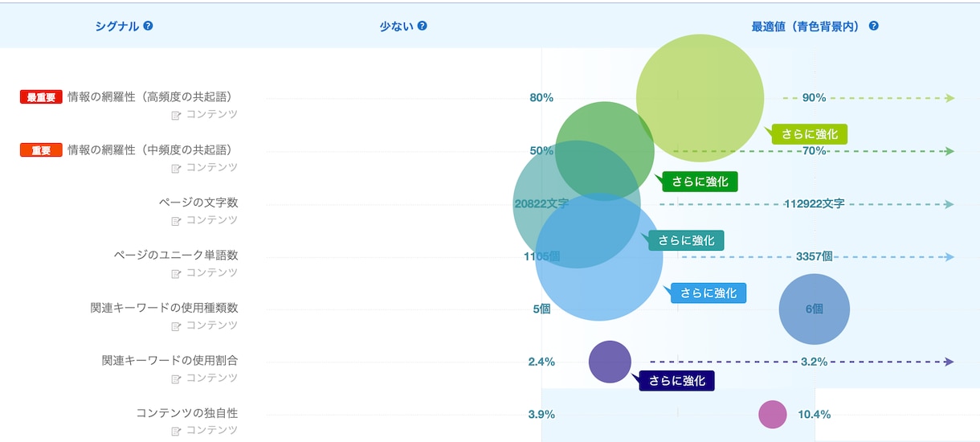Open help icon beside 最適値（青色背景内）
This screenshot has height=442, width=980.
point(873,26)
